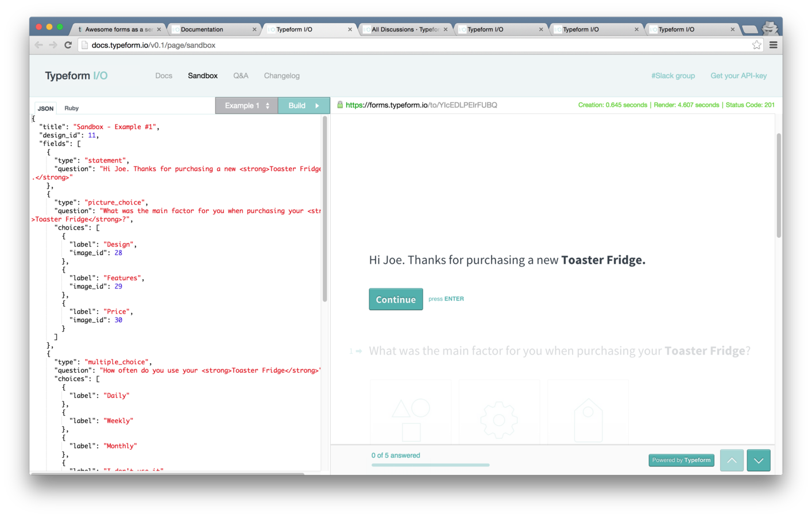
Task: Click the Render: 4.607 seconds text
Action: click(x=686, y=105)
